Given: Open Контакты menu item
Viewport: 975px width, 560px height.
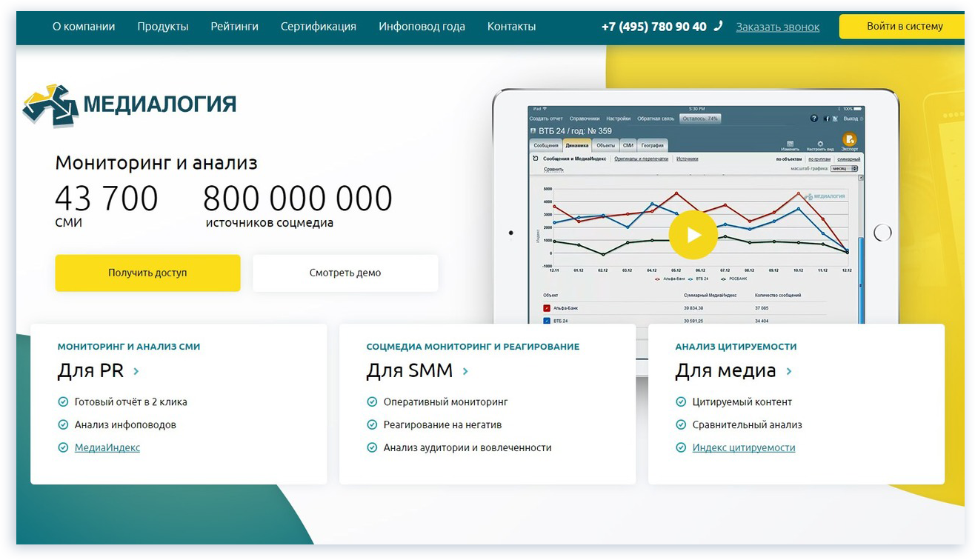Looking at the screenshot, I should (511, 27).
